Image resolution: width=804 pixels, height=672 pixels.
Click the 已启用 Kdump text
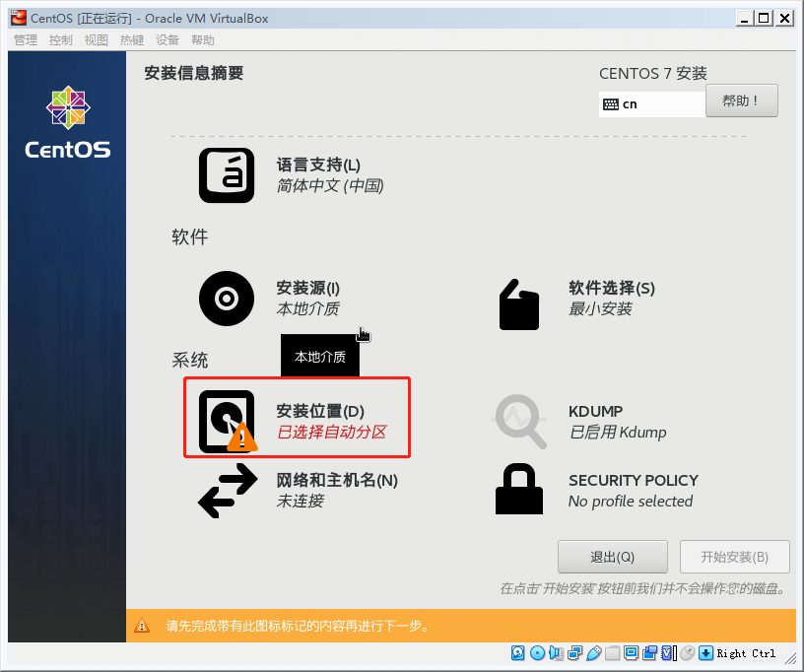(x=618, y=433)
